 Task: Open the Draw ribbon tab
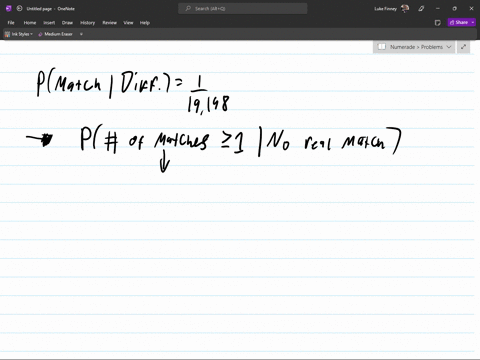[67, 23]
